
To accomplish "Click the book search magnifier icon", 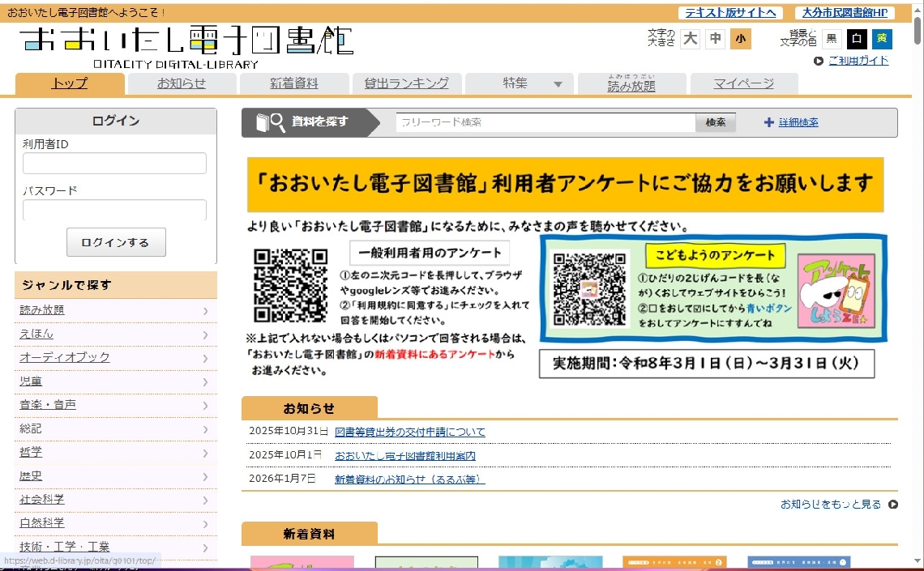I will [271, 122].
